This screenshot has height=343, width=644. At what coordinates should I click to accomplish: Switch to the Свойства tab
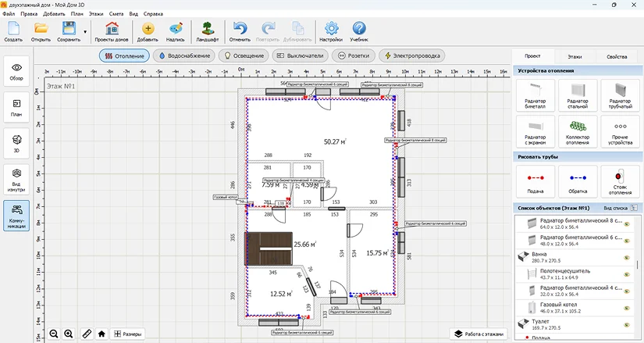click(617, 57)
